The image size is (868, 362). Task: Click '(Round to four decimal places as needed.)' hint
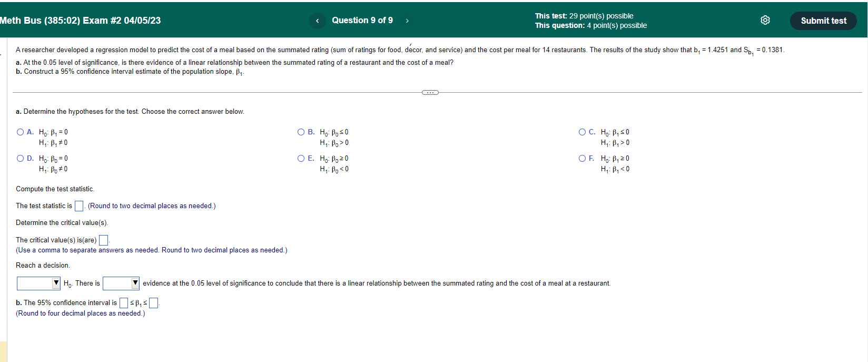pyautogui.click(x=81, y=314)
